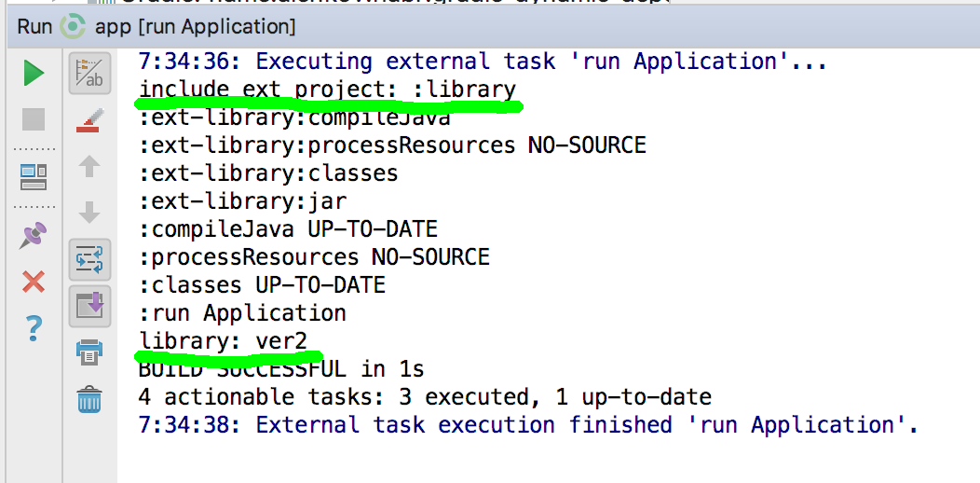Click the 'Run' tool window label
Image resolution: width=980 pixels, height=483 pixels.
[34, 26]
